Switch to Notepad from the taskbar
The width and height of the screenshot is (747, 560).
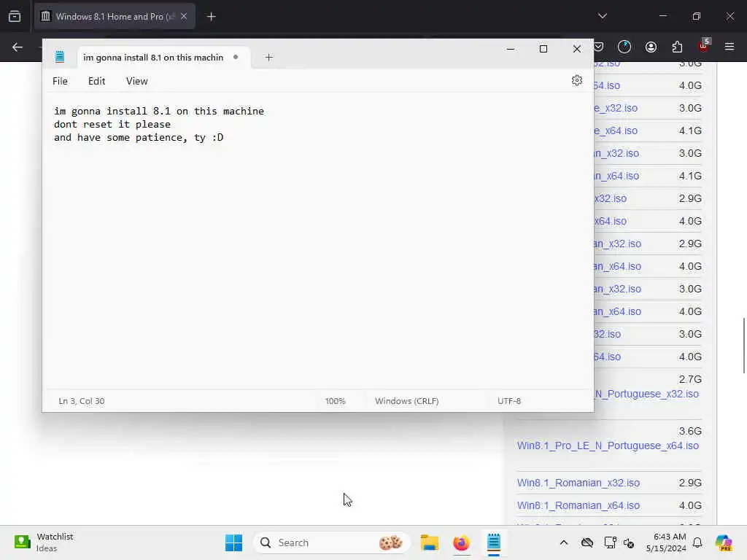494,542
